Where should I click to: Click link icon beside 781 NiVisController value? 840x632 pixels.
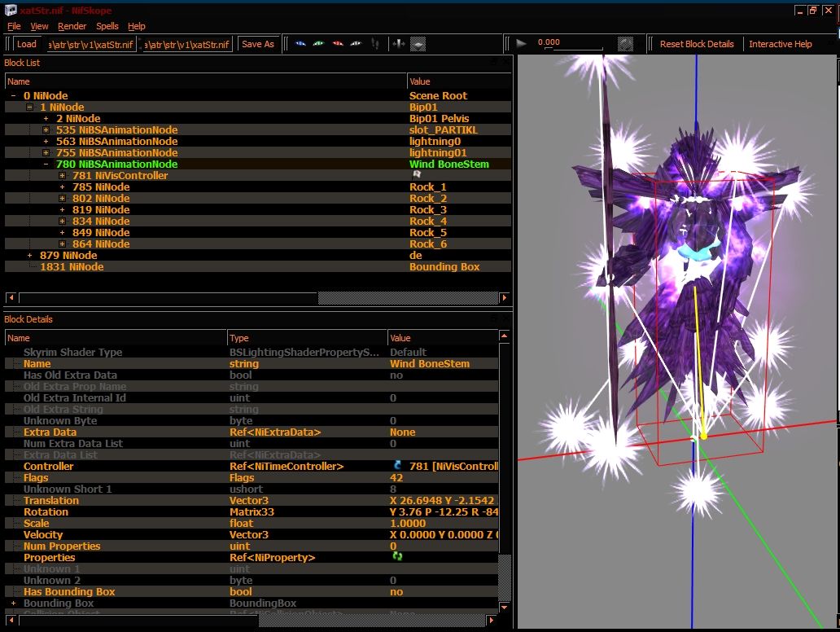coord(397,465)
